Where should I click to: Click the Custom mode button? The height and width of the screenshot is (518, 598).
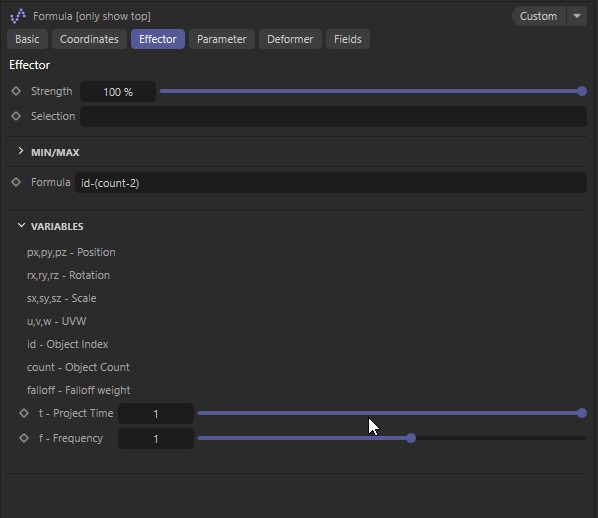(539, 16)
